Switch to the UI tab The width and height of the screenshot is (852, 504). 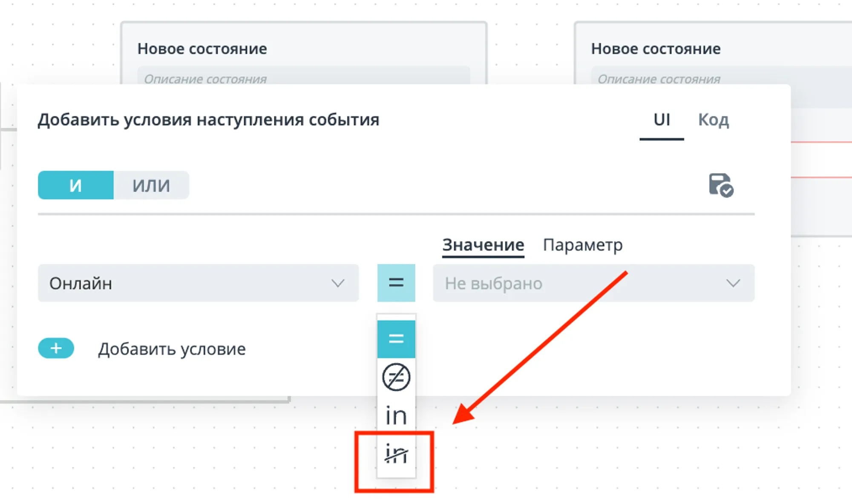click(x=662, y=120)
